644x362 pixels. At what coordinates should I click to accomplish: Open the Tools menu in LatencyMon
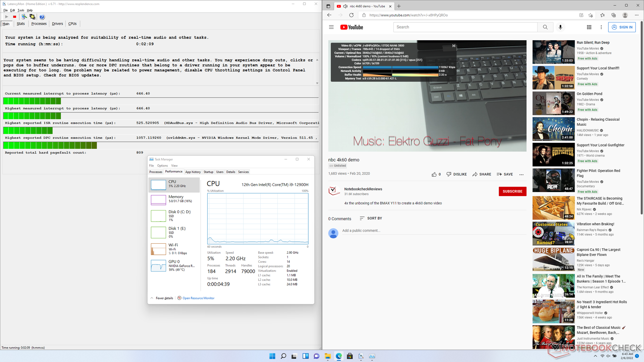pos(21,10)
